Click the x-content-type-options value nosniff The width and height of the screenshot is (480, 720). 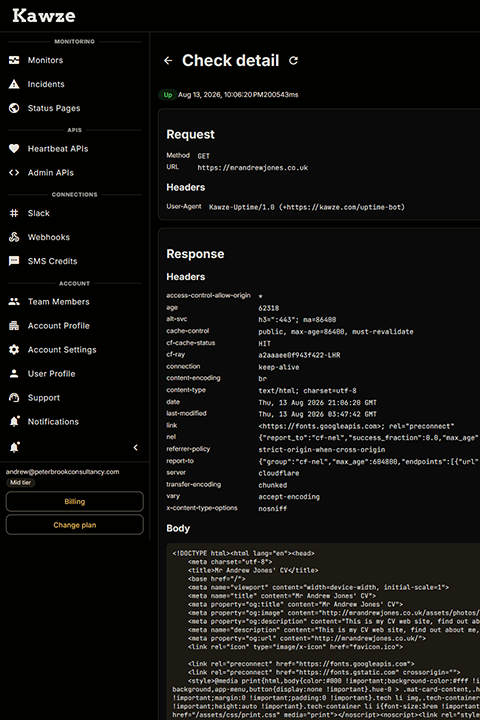tap(272, 508)
